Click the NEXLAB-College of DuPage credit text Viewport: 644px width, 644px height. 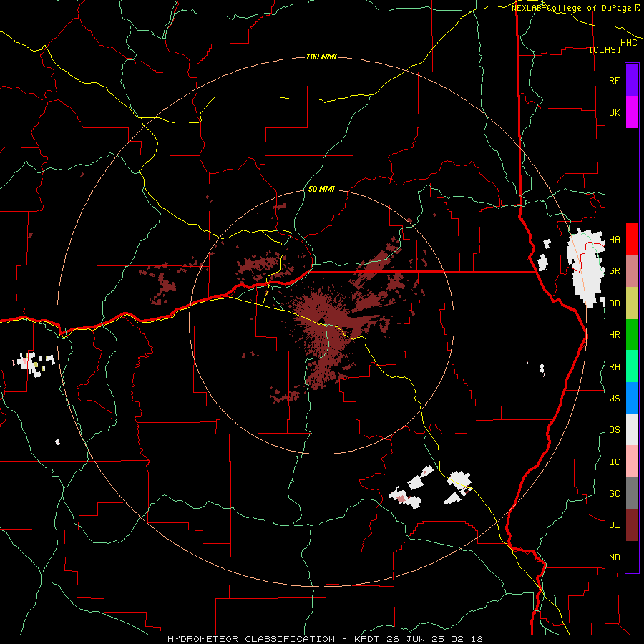click(572, 8)
